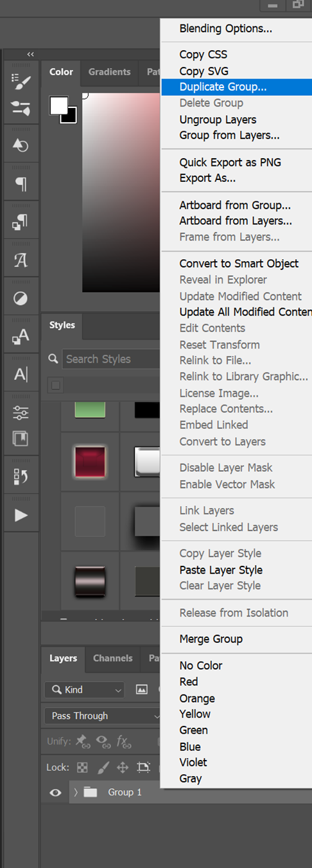
Task: Set layer color label to Green
Action: (x=193, y=730)
